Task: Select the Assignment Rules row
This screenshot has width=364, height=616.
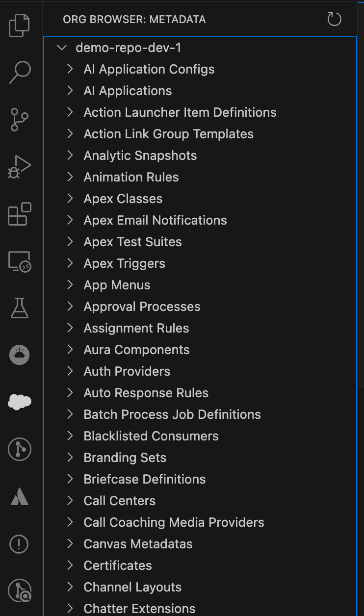Action: tap(200, 328)
